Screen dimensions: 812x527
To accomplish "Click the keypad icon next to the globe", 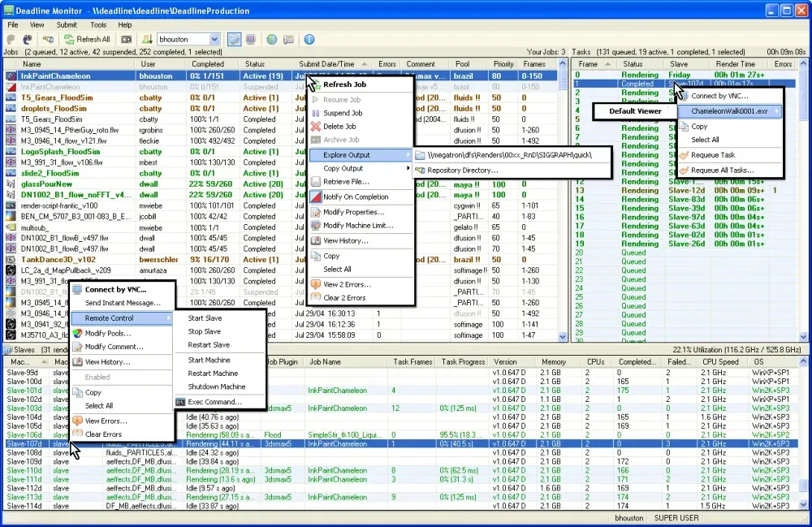I will 289,39.
